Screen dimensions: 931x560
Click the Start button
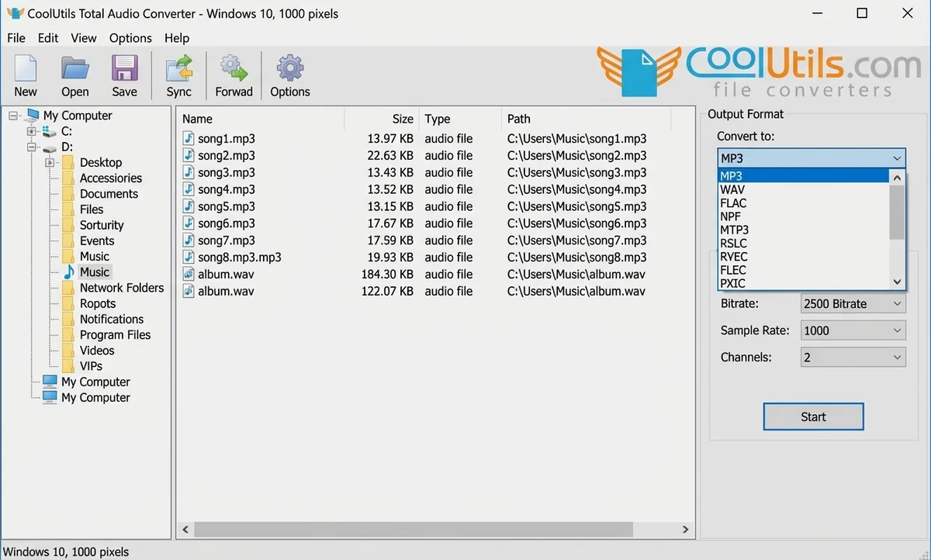pyautogui.click(x=813, y=417)
